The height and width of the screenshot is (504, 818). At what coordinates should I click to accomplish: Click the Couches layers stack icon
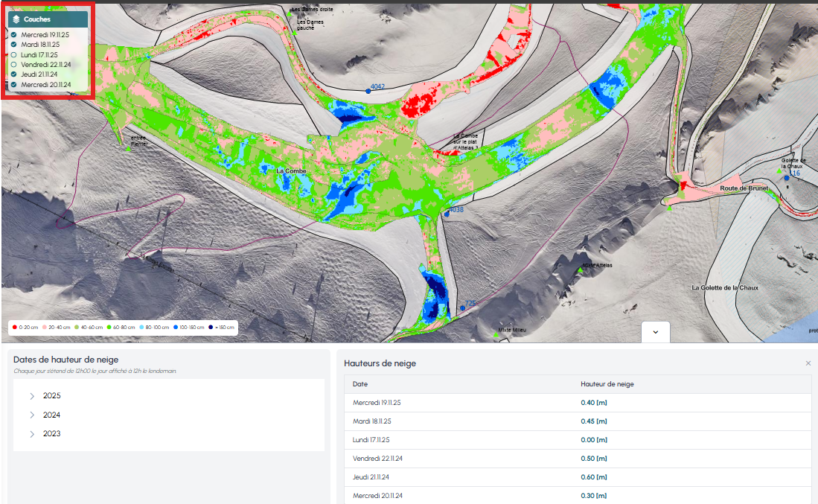pyautogui.click(x=16, y=19)
